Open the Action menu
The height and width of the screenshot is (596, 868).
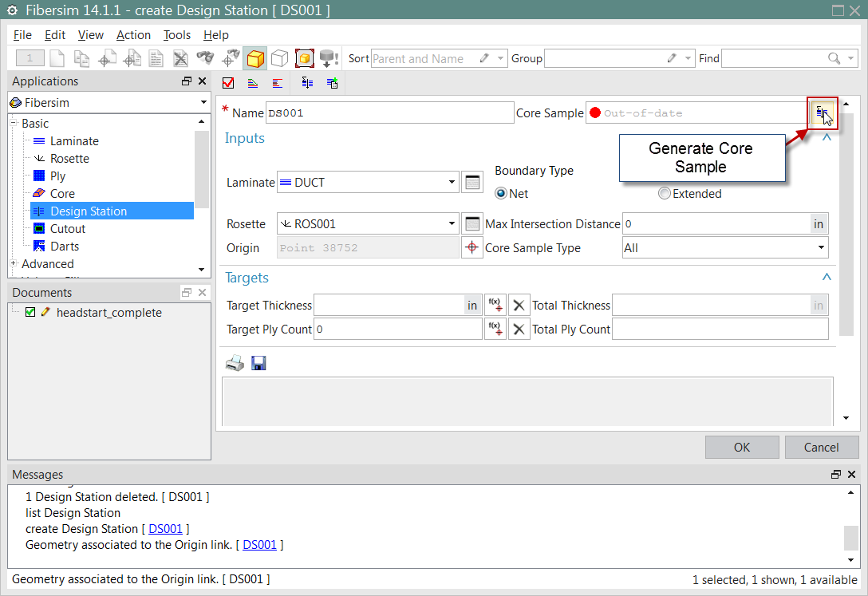point(133,35)
